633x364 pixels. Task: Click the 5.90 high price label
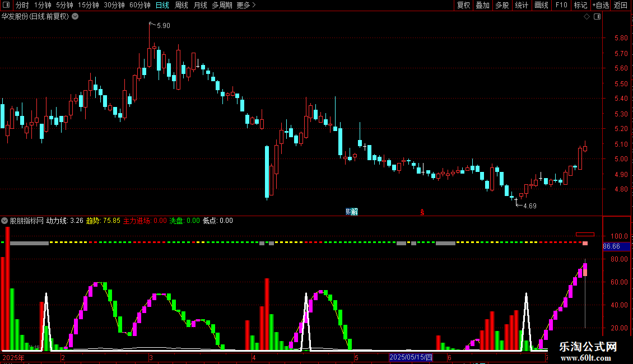pyautogui.click(x=164, y=26)
